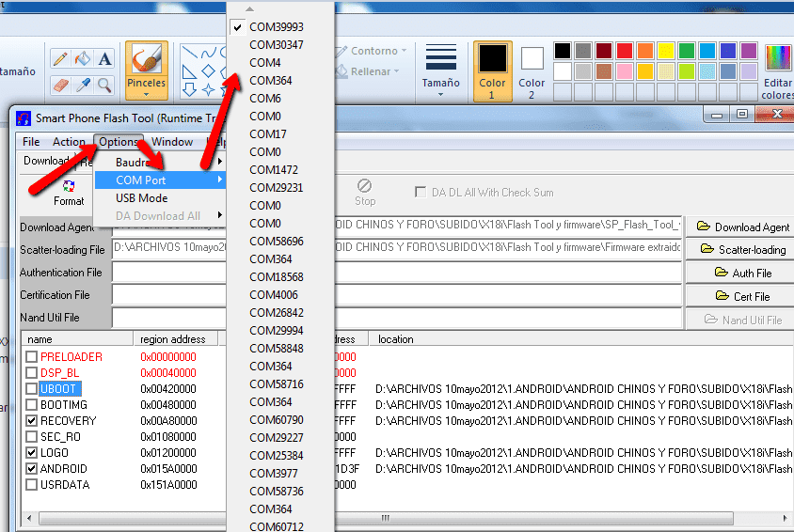This screenshot has width=794, height=532.
Task: Click the Scatter-loading folder icon
Action: [707, 248]
